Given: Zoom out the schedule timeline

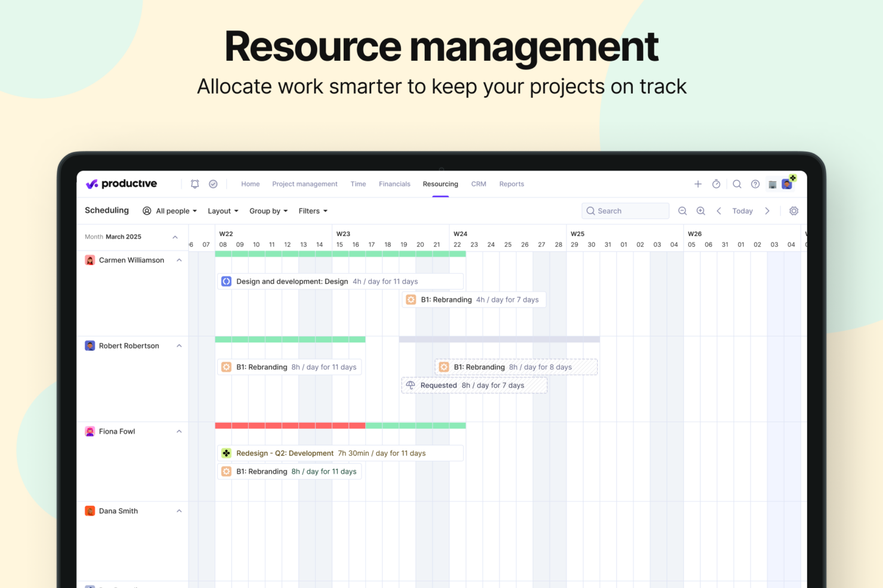Looking at the screenshot, I should (683, 211).
